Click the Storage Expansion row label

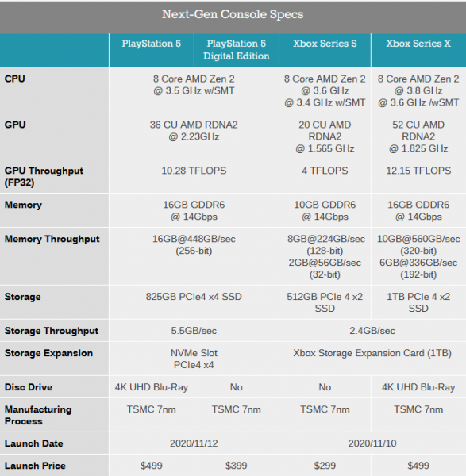(x=48, y=353)
